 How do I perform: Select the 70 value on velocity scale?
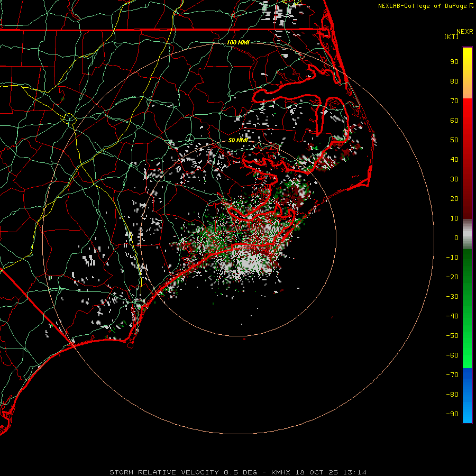(454, 101)
